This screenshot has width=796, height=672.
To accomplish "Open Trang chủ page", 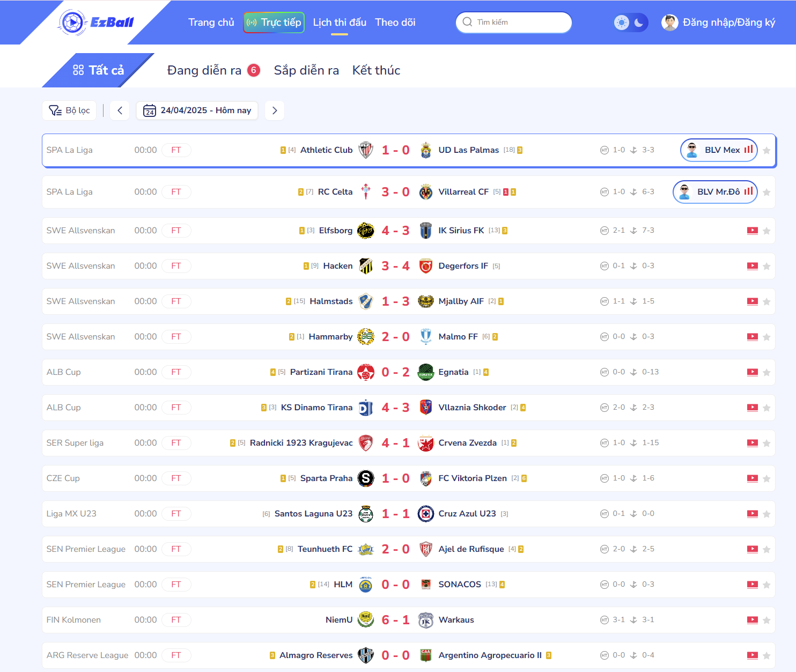I will pyautogui.click(x=211, y=23).
